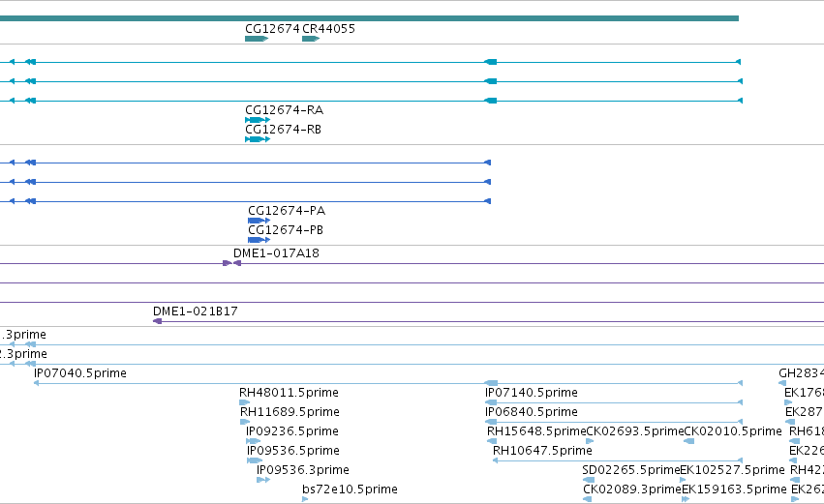Screen dimensions: 824x504
Task: Select the CG12674-RB transcript glyph
Action: (x=258, y=139)
